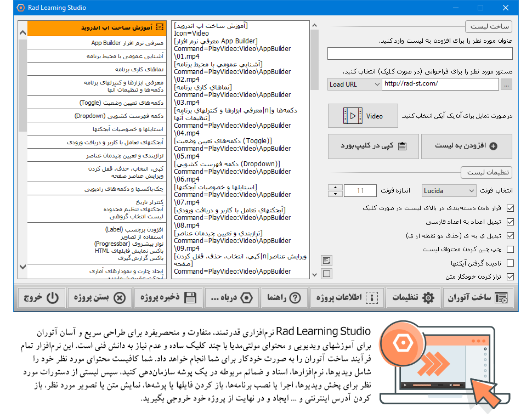Click the Video icon picker button
This screenshot has width=532, height=418.
click(363, 116)
